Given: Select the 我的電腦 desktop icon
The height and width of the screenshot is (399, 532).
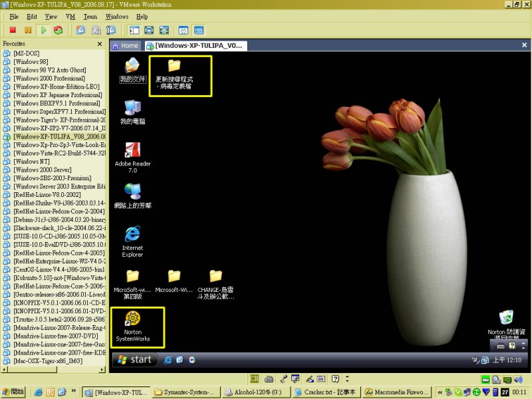Looking at the screenshot, I should click(132, 112).
